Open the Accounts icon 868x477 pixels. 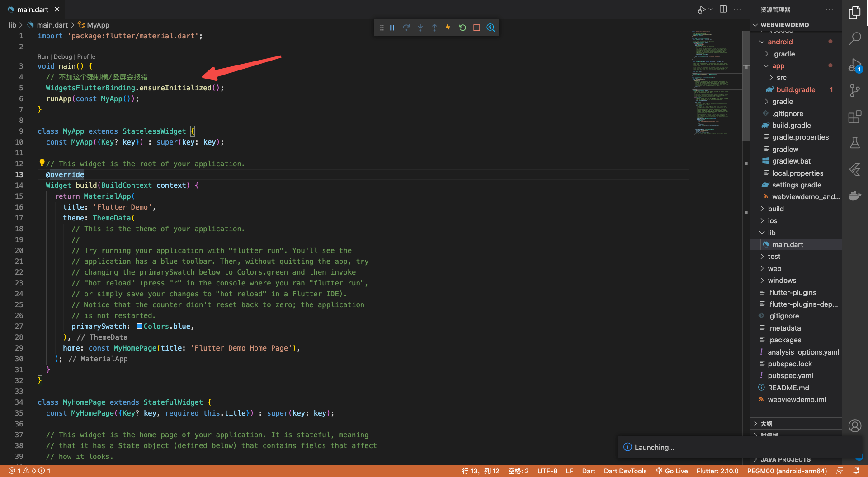pos(855,426)
